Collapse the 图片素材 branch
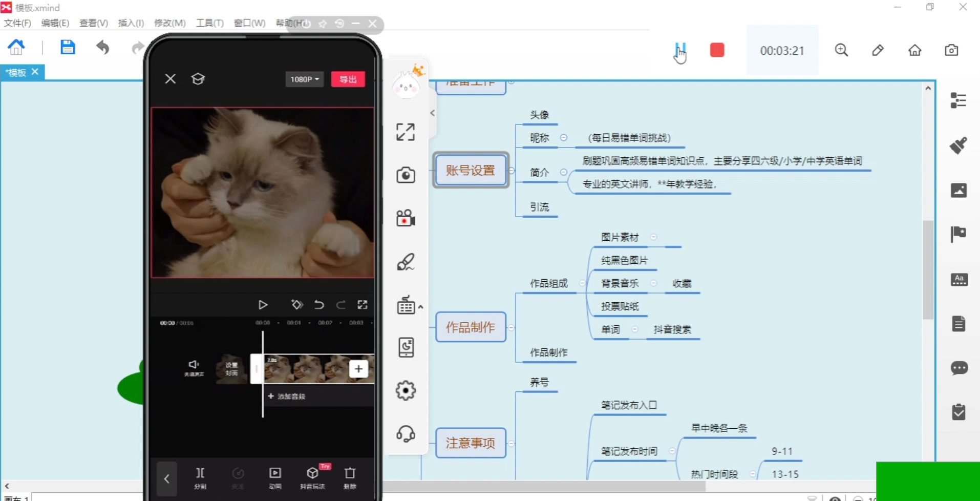 coord(654,237)
